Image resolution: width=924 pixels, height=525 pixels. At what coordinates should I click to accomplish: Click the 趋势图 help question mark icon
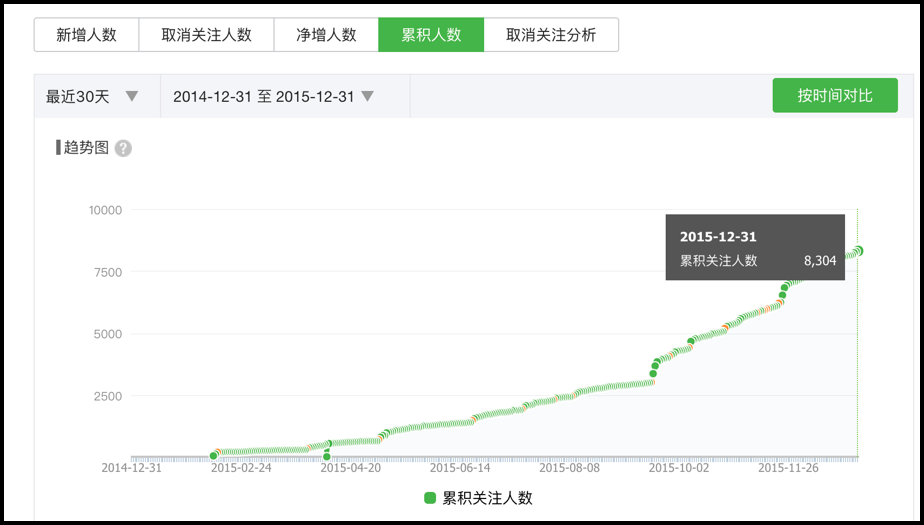tap(123, 148)
